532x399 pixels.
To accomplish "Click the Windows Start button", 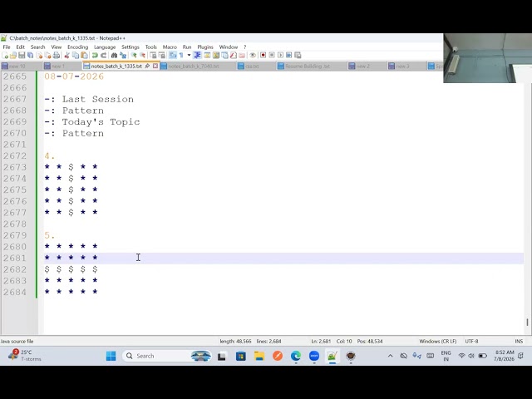I will pyautogui.click(x=111, y=356).
